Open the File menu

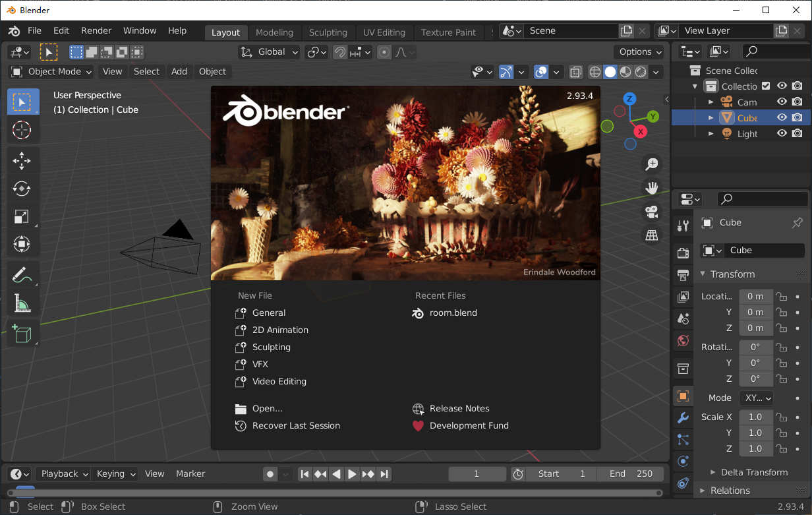34,31
